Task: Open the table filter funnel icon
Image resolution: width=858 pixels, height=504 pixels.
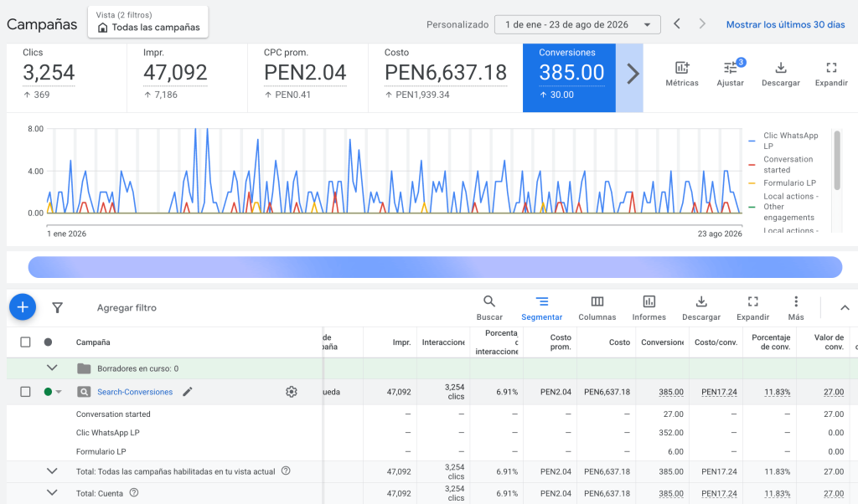Action: point(57,308)
